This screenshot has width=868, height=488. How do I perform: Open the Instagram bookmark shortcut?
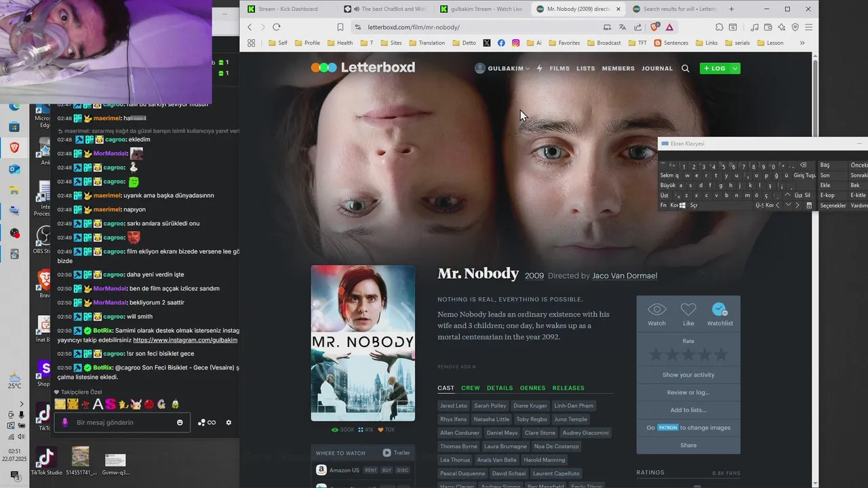(516, 43)
